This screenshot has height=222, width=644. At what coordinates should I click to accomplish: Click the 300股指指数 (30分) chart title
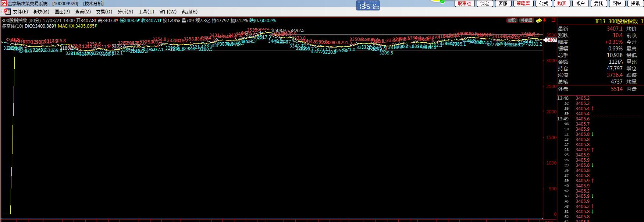point(21,21)
